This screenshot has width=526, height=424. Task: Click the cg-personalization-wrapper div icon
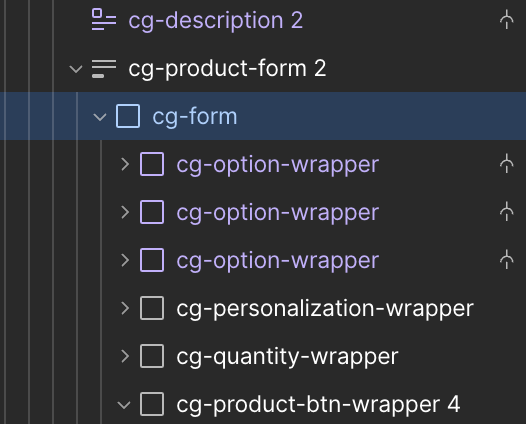pyautogui.click(x=152, y=308)
